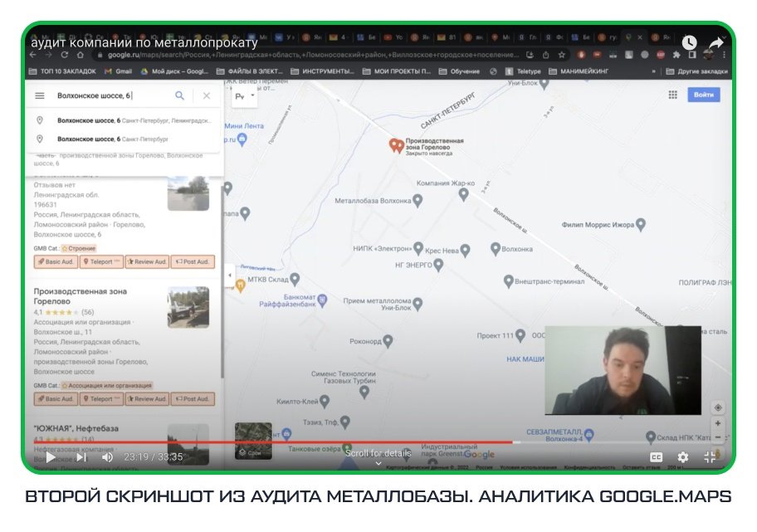Mute the video with speaker icon
The image size is (757, 532).
click(107, 456)
